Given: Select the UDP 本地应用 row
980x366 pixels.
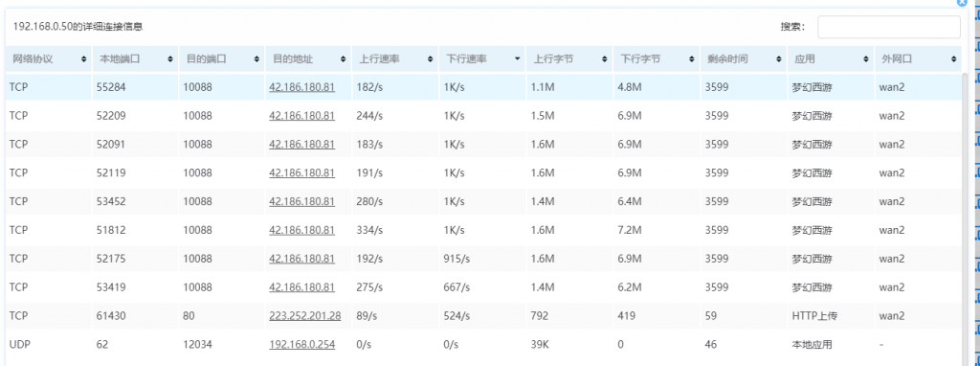Looking at the screenshot, I should click(x=483, y=345).
